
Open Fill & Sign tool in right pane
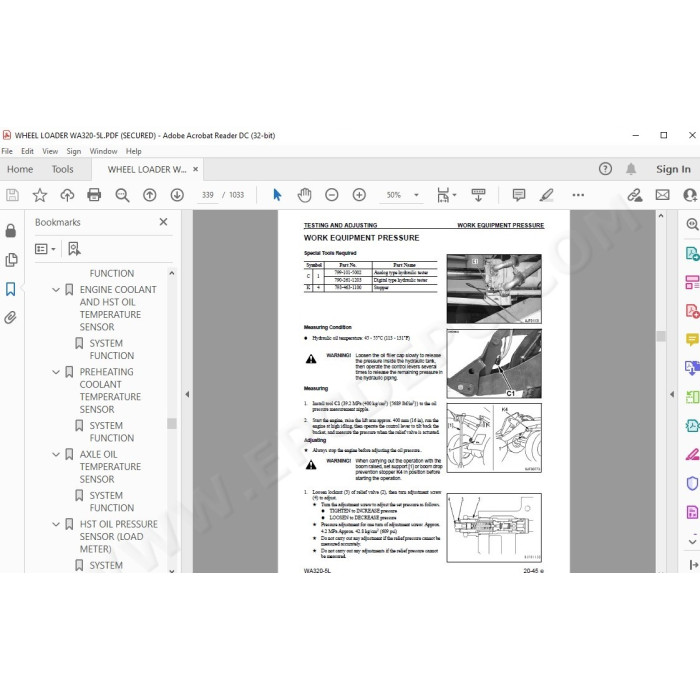tap(692, 454)
